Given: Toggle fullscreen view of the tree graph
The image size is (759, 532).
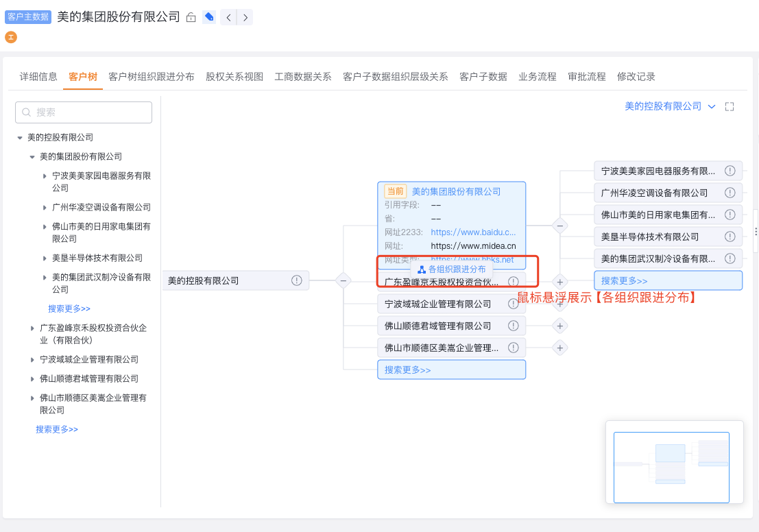Looking at the screenshot, I should click(730, 106).
